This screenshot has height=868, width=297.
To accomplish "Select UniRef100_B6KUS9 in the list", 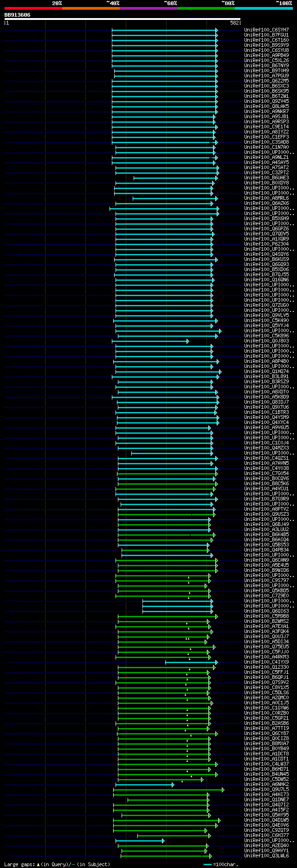I will click(266, 260).
